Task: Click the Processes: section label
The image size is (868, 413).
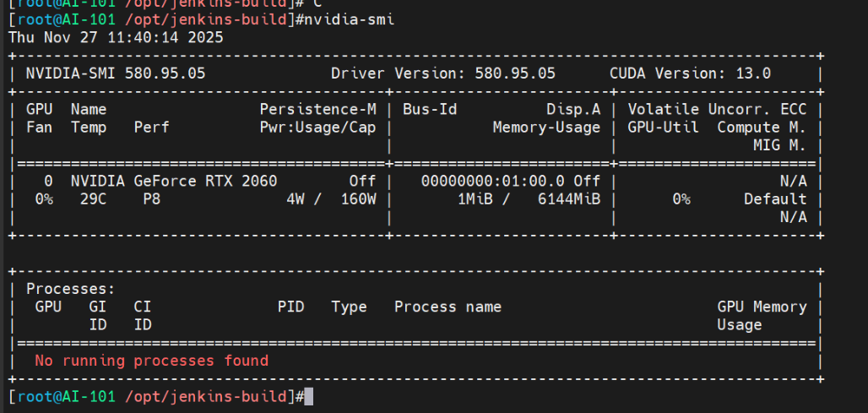Action: click(x=65, y=289)
